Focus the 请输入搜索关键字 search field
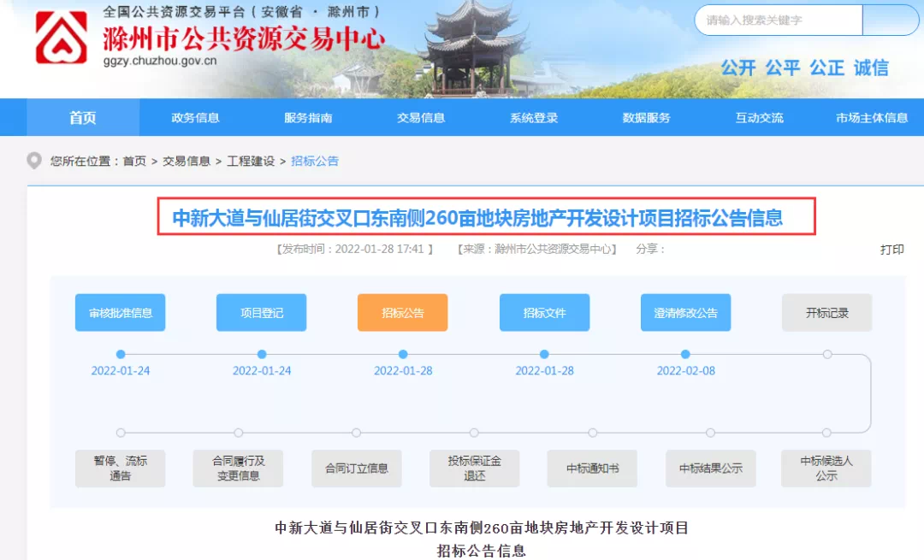This screenshot has height=560, width=924. click(x=777, y=21)
